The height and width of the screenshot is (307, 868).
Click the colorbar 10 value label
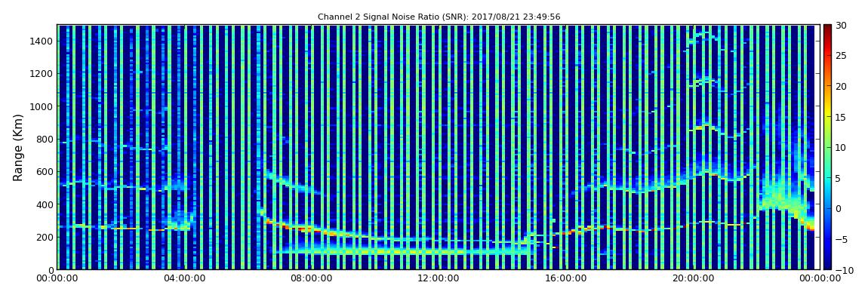tap(840, 148)
